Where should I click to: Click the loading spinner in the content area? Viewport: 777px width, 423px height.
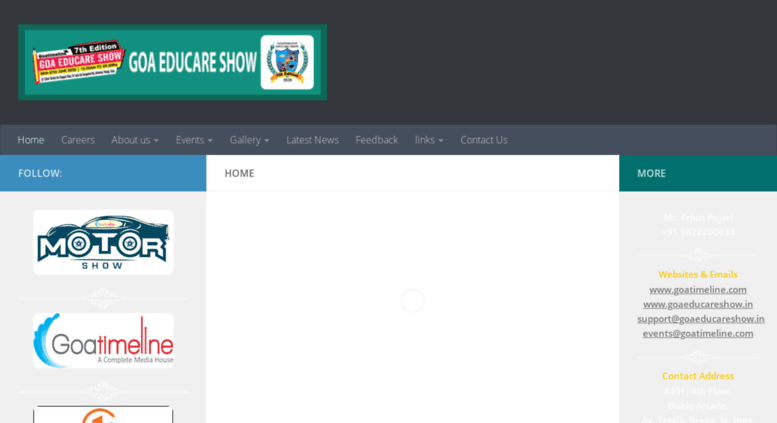(x=412, y=301)
